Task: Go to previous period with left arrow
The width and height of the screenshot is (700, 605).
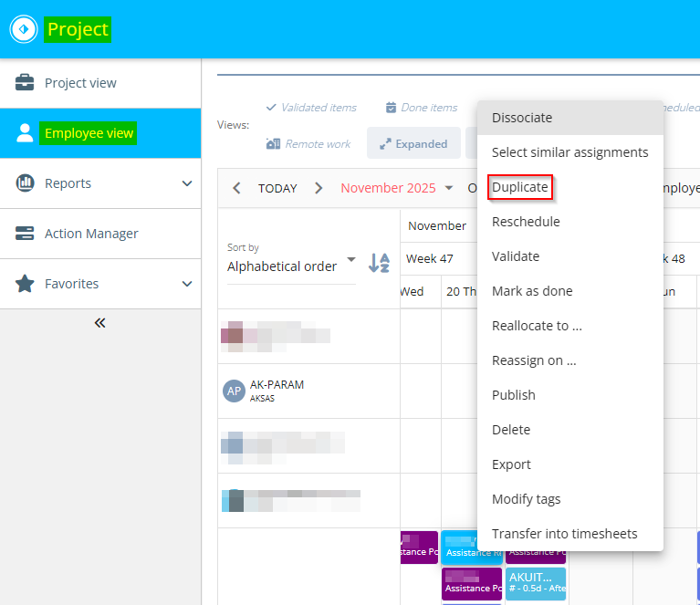Action: pyautogui.click(x=236, y=188)
